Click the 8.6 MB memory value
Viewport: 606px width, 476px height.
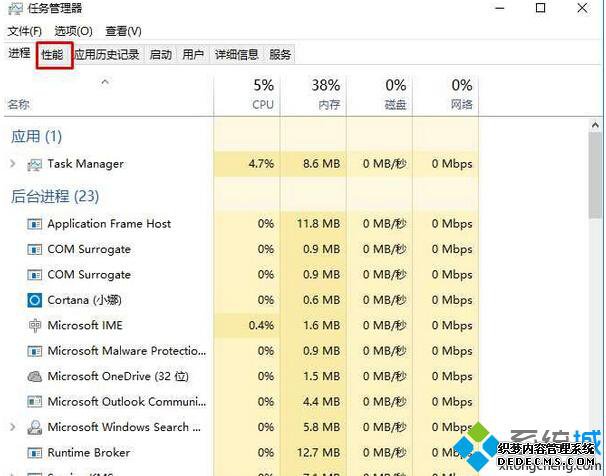click(x=322, y=164)
